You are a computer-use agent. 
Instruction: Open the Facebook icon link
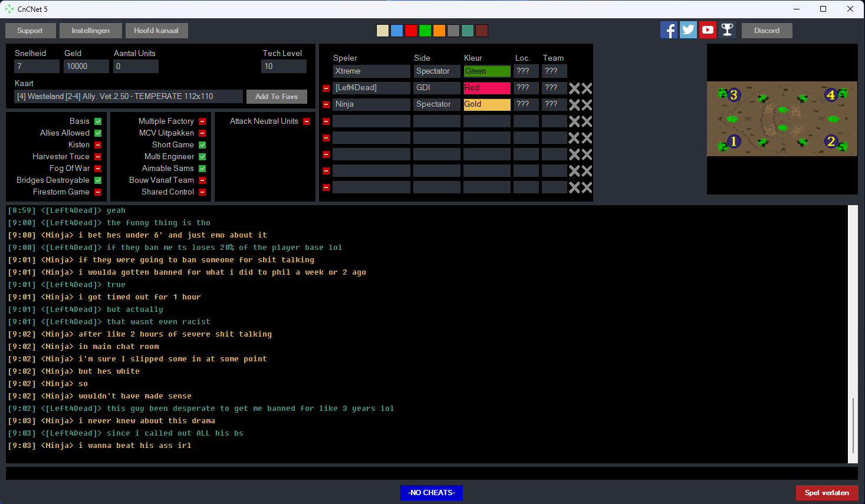click(669, 30)
